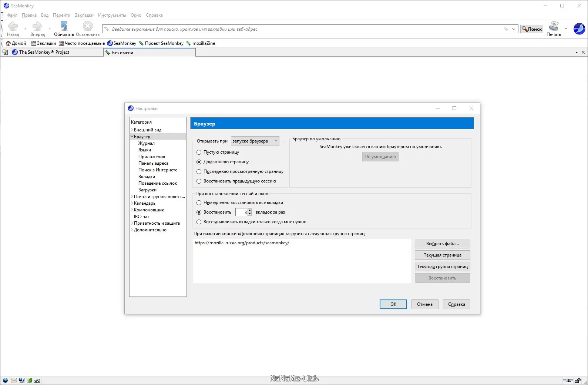Confirm settings with the OK button
588x385 pixels.
(x=393, y=304)
